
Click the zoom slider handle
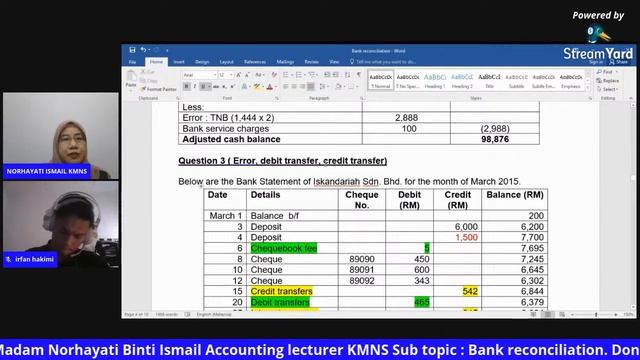[596, 314]
